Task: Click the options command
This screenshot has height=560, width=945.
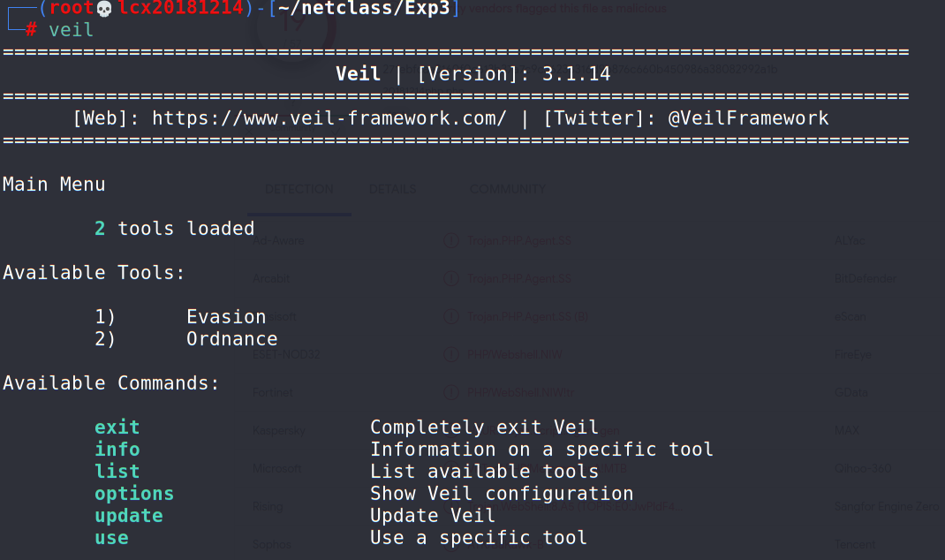Action: point(134,494)
